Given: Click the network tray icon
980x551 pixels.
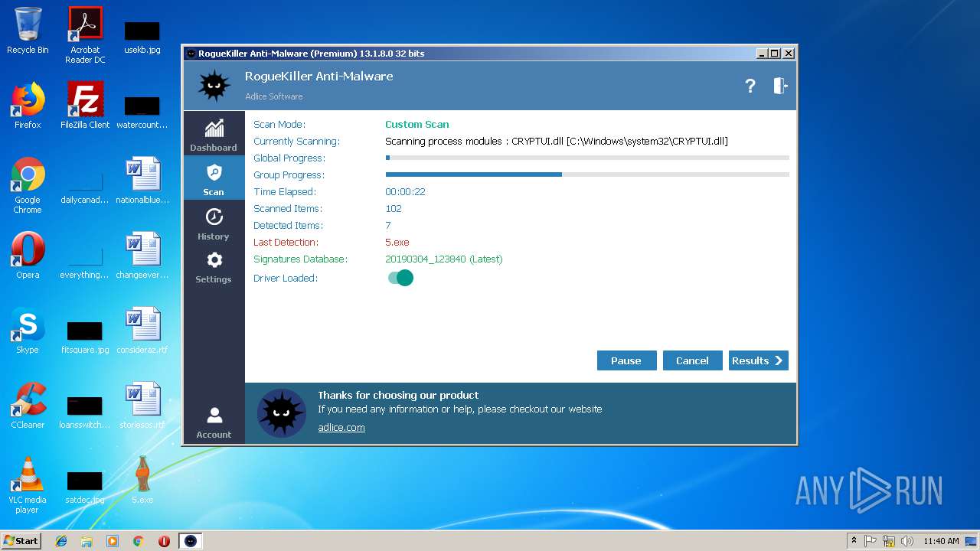Looking at the screenshot, I should (889, 541).
